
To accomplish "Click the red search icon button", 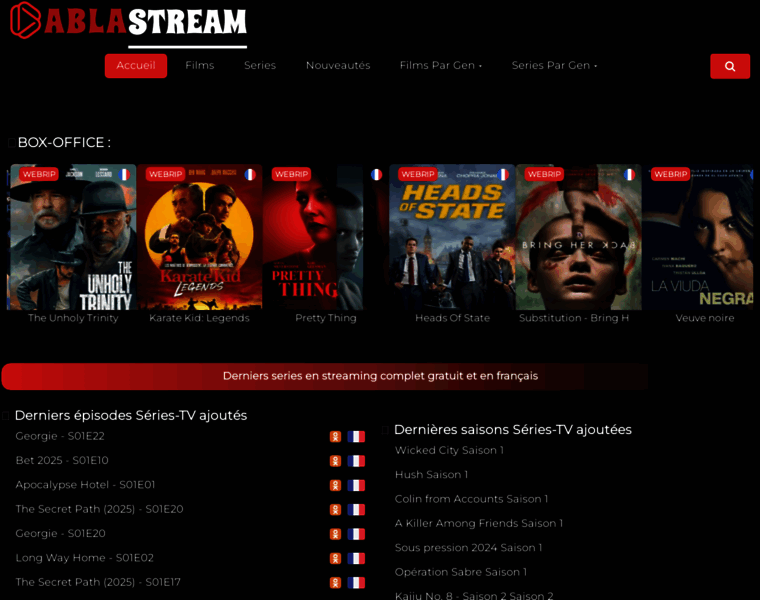I will pyautogui.click(x=730, y=66).
